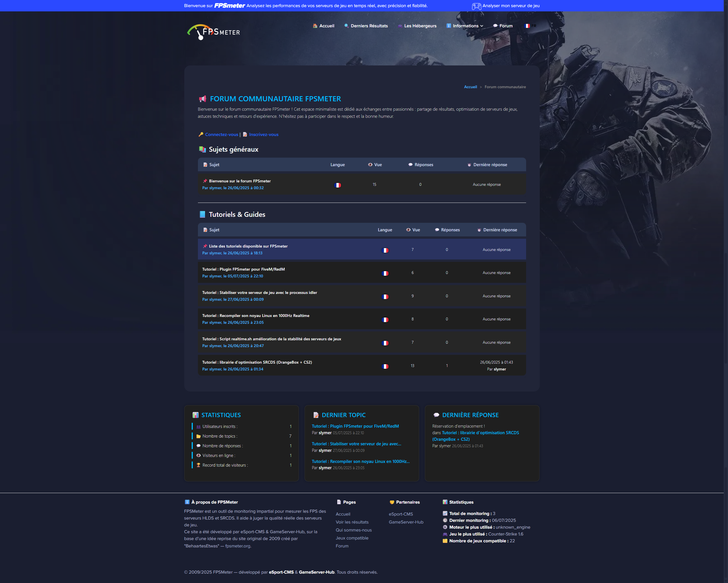
Task: Expand the Informations dropdown menu
Action: 467,26
